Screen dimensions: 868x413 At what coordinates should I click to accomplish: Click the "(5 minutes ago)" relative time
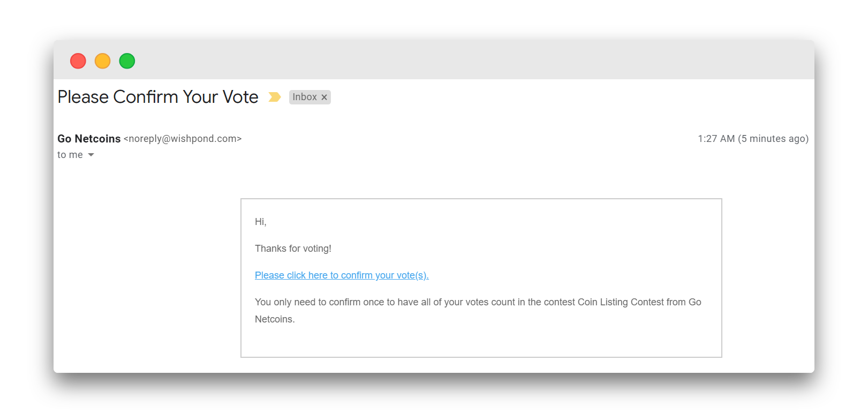[x=773, y=139]
